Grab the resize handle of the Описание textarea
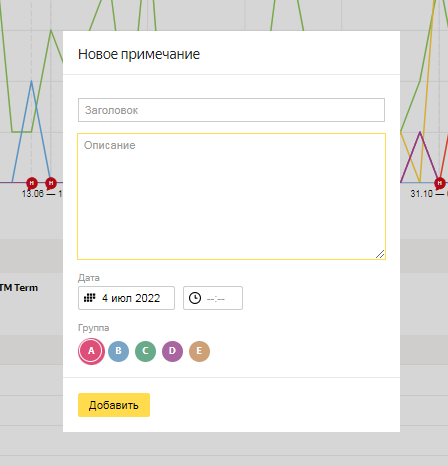Image resolution: width=448 pixels, height=466 pixels. [380, 254]
